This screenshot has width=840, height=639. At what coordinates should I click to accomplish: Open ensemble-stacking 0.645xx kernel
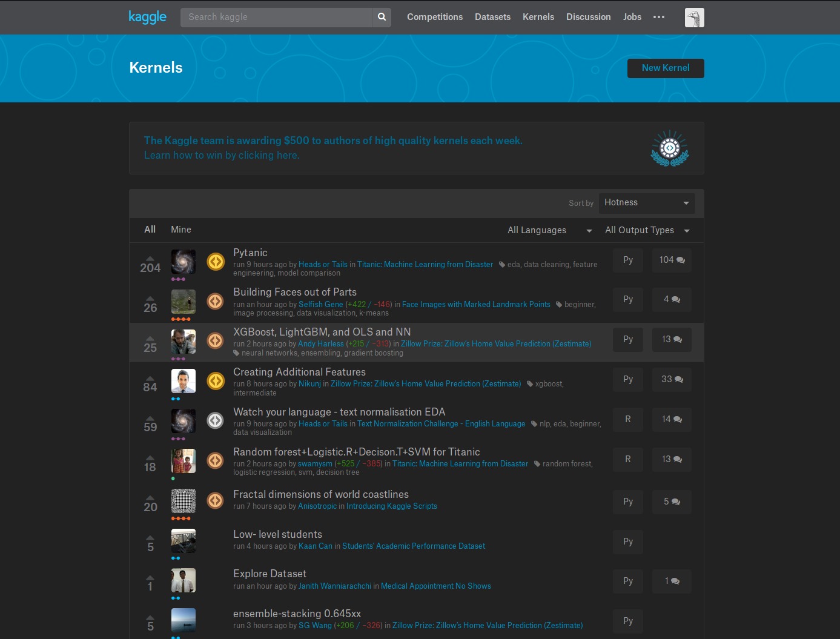point(297,614)
